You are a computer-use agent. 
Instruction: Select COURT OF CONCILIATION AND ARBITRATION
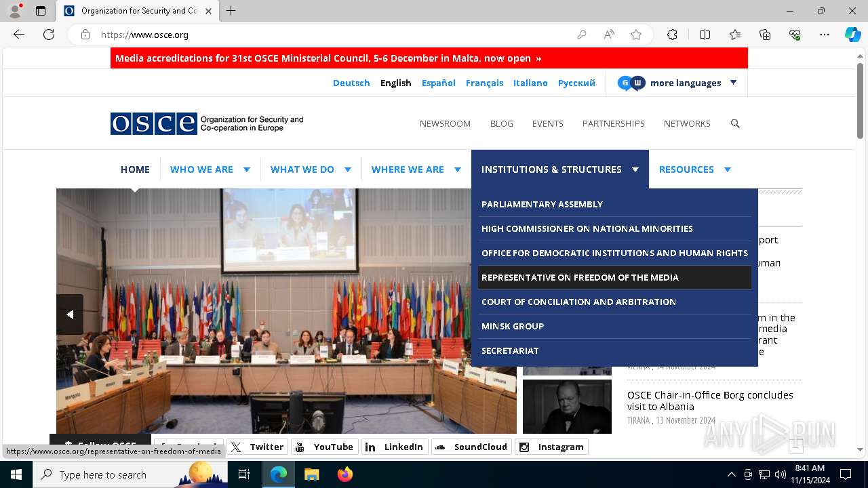pyautogui.click(x=614, y=302)
